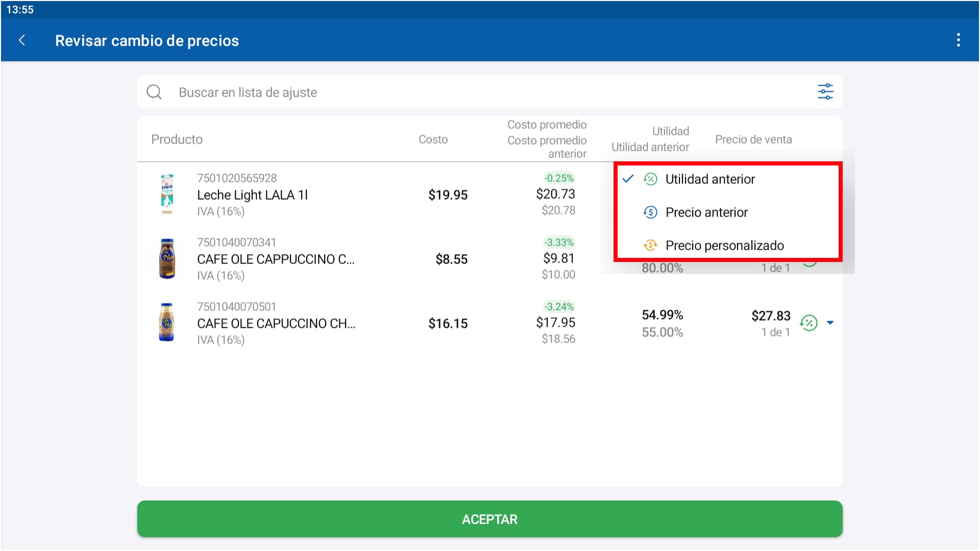Open the three-dot overflow menu

pos(958,40)
